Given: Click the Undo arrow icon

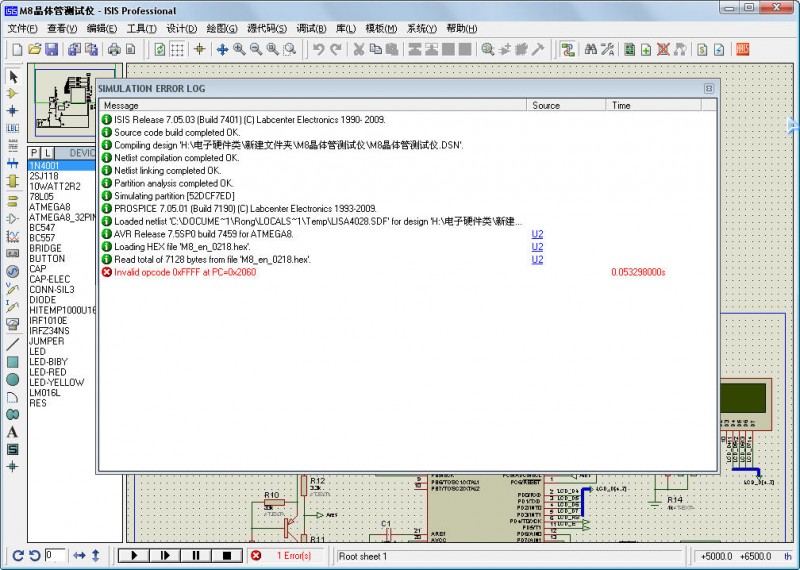Looking at the screenshot, I should (x=318, y=49).
